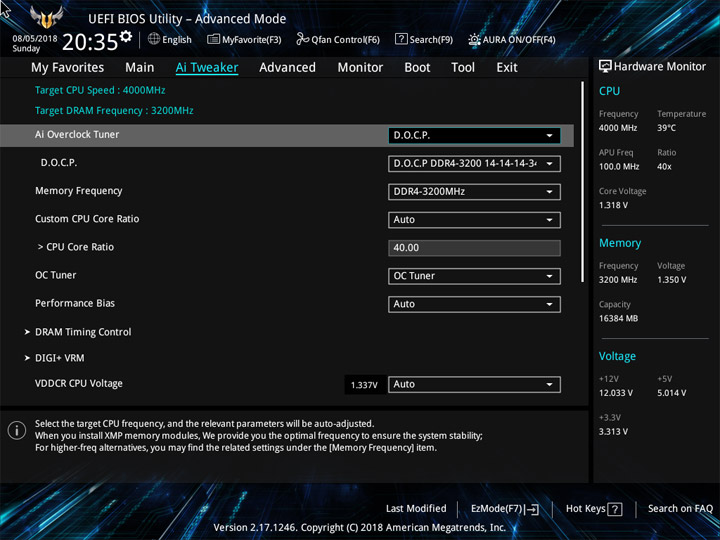
Task: Click APU Freq 100.0 MHz value
Action: point(619,167)
